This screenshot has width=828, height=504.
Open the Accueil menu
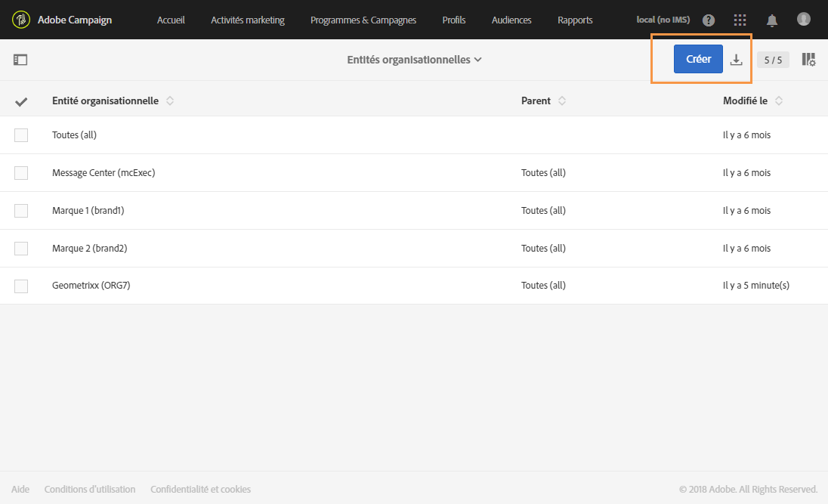click(x=171, y=20)
